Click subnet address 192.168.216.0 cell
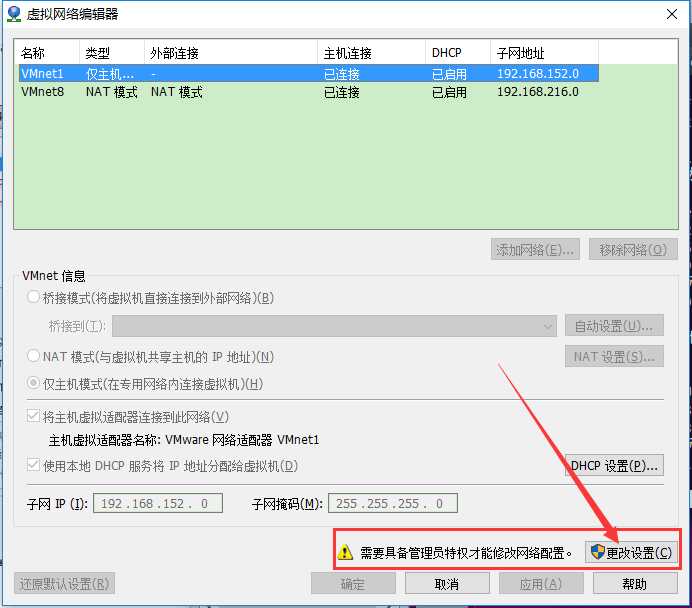Image resolution: width=692 pixels, height=608 pixels. pos(538,92)
